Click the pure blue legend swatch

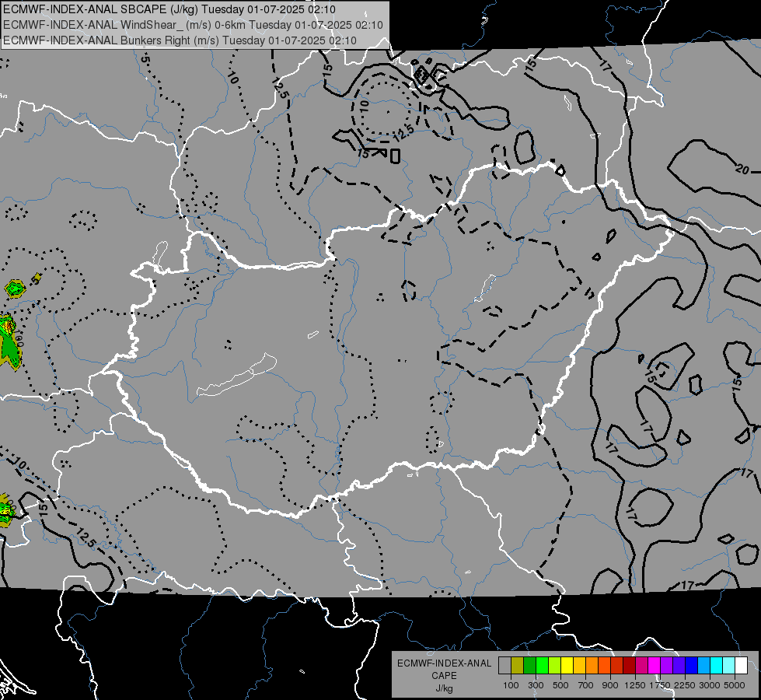(x=692, y=666)
